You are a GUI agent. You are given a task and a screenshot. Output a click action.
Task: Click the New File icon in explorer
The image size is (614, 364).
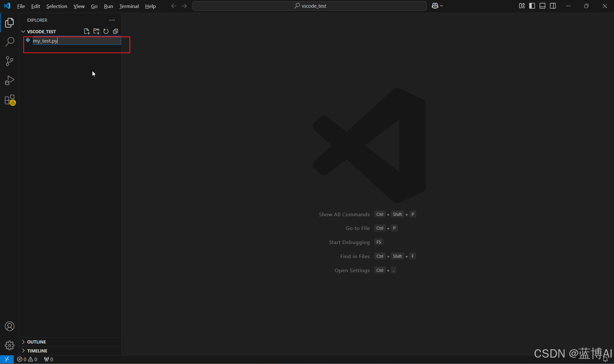click(87, 31)
